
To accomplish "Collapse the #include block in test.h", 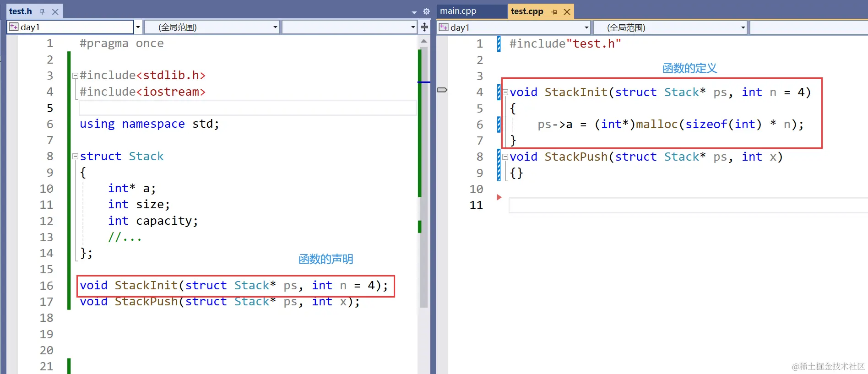I will pos(75,76).
